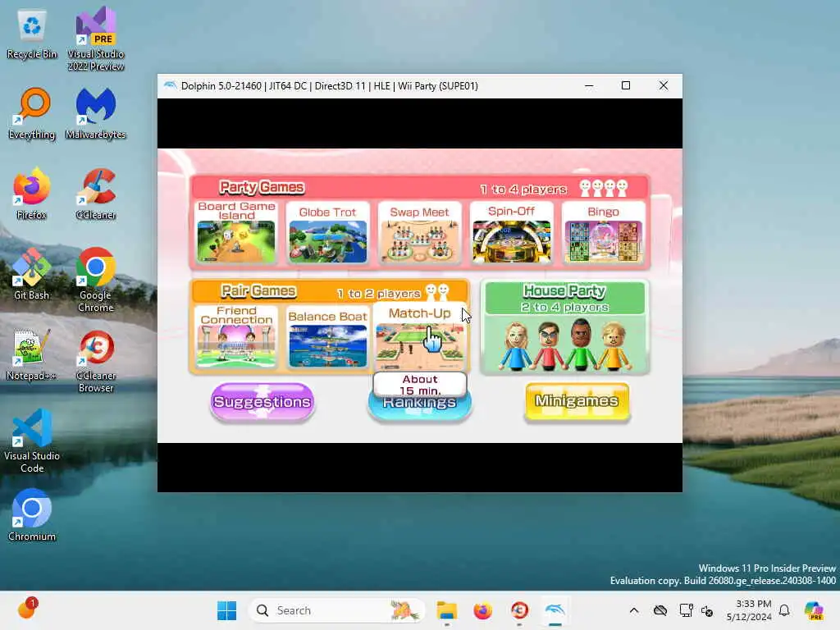Click the Party Games header
Screen dimensions: 840x630
pos(262,188)
